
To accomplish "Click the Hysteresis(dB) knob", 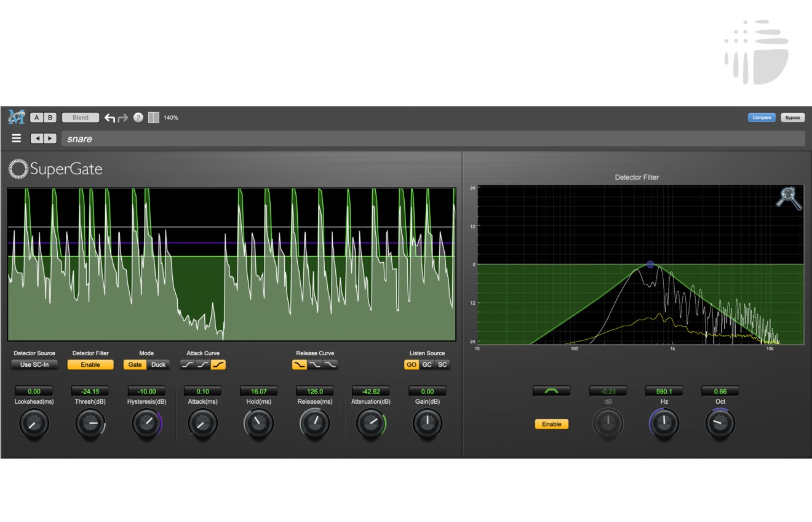I will point(146,424).
